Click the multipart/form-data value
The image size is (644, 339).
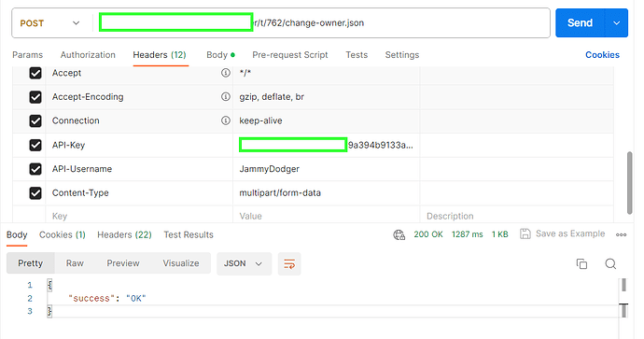click(x=280, y=192)
